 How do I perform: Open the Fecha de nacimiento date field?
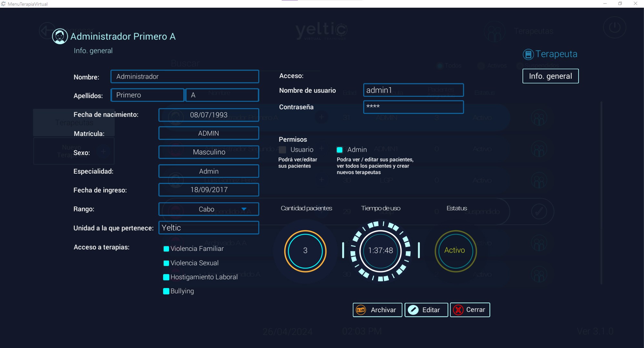point(209,115)
